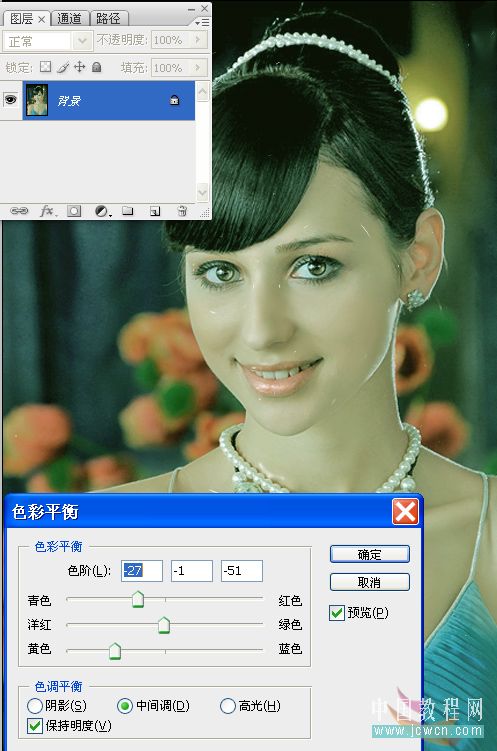Click the lock icon on 背景 layer
497x751 pixels.
click(175, 100)
